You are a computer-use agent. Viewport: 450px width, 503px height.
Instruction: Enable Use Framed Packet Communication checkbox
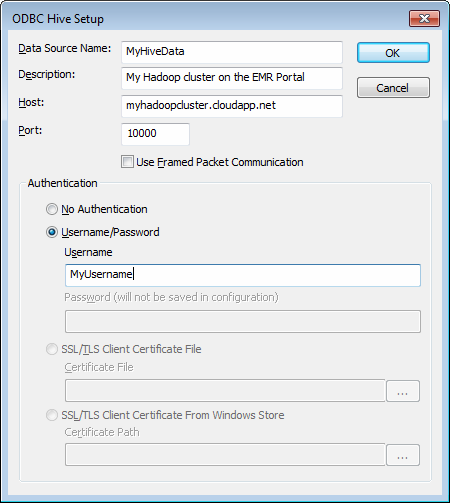[127, 162]
